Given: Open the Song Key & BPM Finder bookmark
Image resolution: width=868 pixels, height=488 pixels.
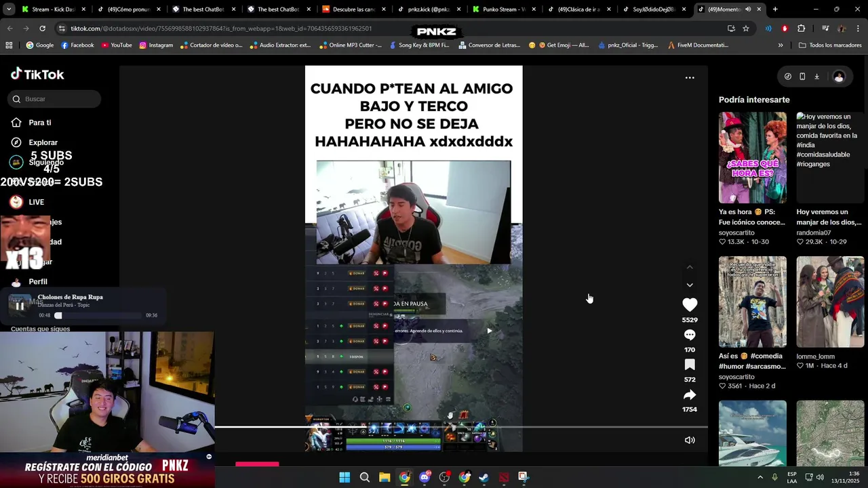Looking at the screenshot, I should [x=419, y=45].
